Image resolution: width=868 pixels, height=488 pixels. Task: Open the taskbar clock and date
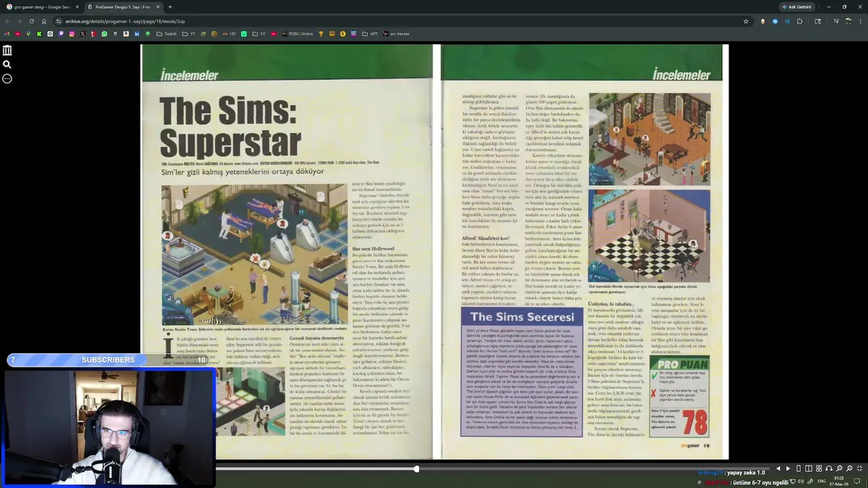(839, 481)
